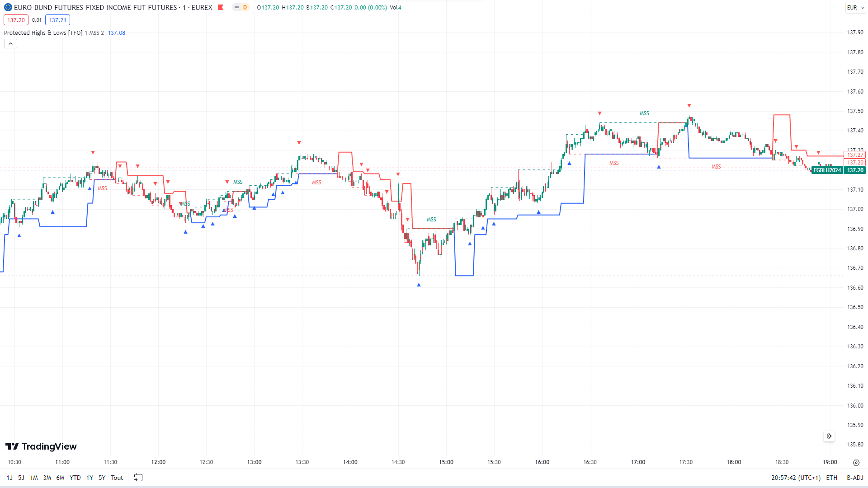Click the red arrow marker above the 17:30 peak
Viewport: 868px width, 488px height.
689,106
